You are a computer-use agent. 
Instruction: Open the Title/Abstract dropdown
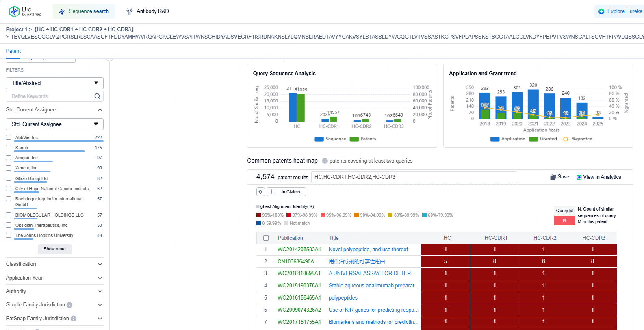[x=54, y=83]
